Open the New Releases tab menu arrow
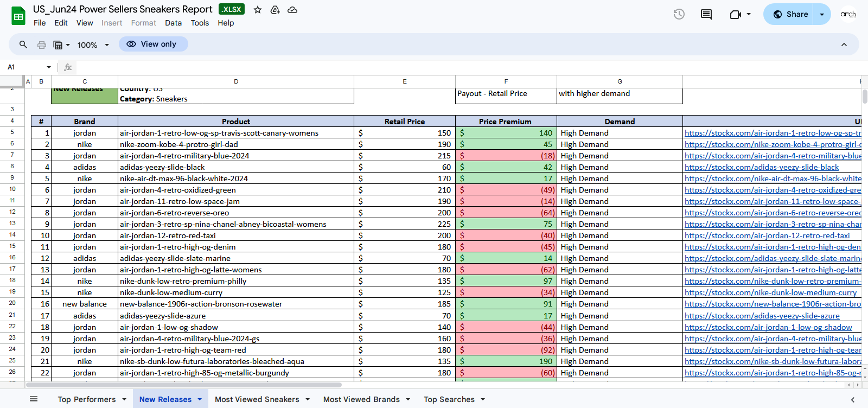Viewport: 868px width, 408px height. pyautogui.click(x=200, y=399)
